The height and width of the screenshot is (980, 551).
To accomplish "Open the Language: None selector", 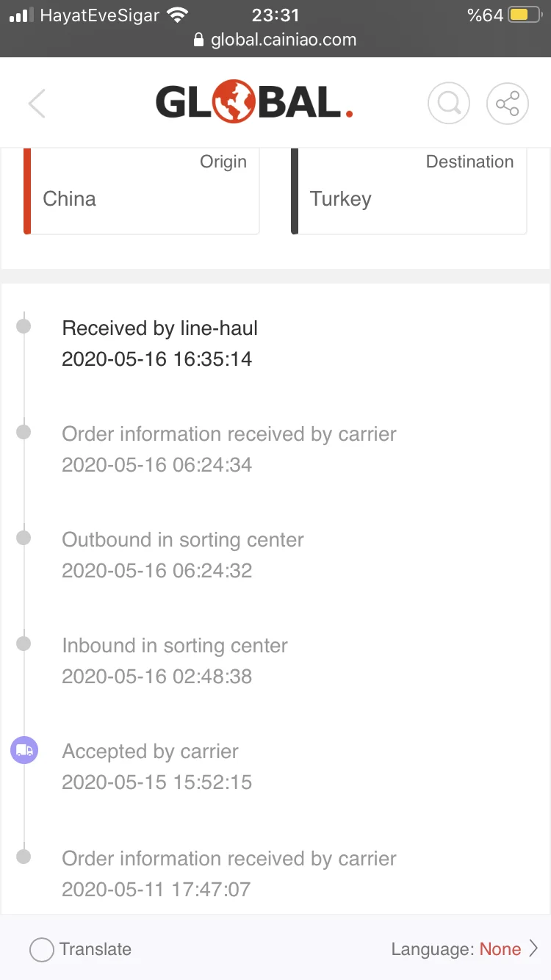I will coord(456,949).
